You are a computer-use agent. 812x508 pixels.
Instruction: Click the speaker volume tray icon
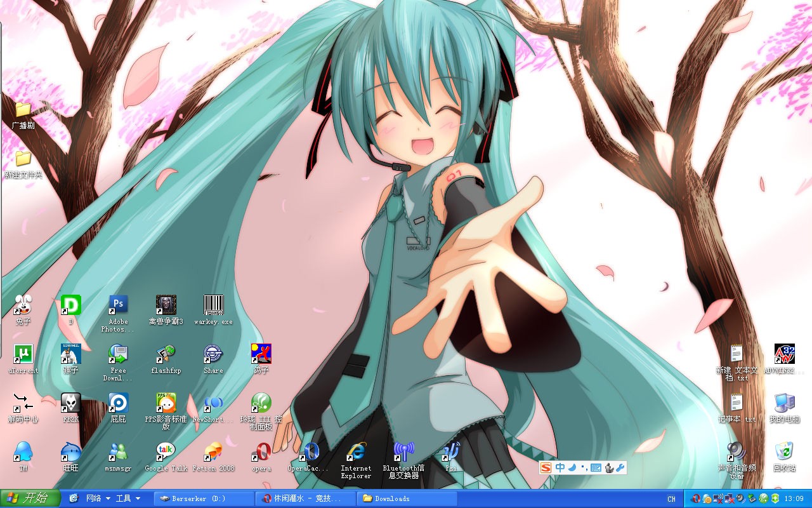click(x=740, y=499)
